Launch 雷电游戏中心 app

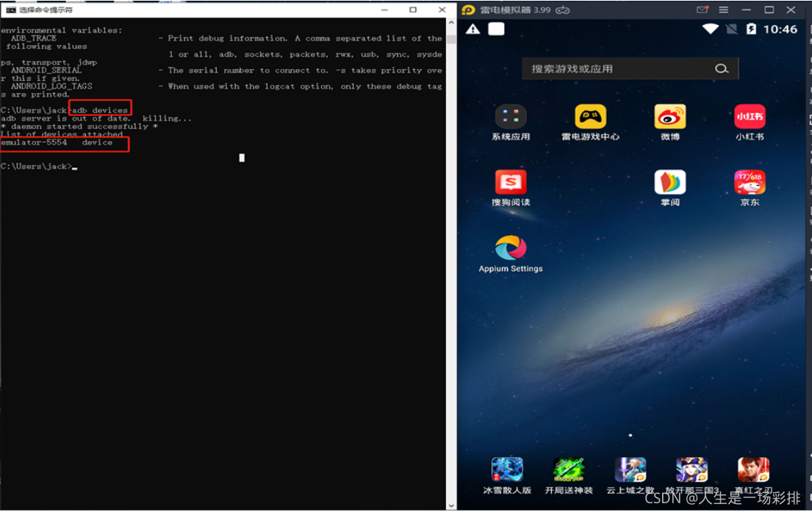tap(590, 117)
